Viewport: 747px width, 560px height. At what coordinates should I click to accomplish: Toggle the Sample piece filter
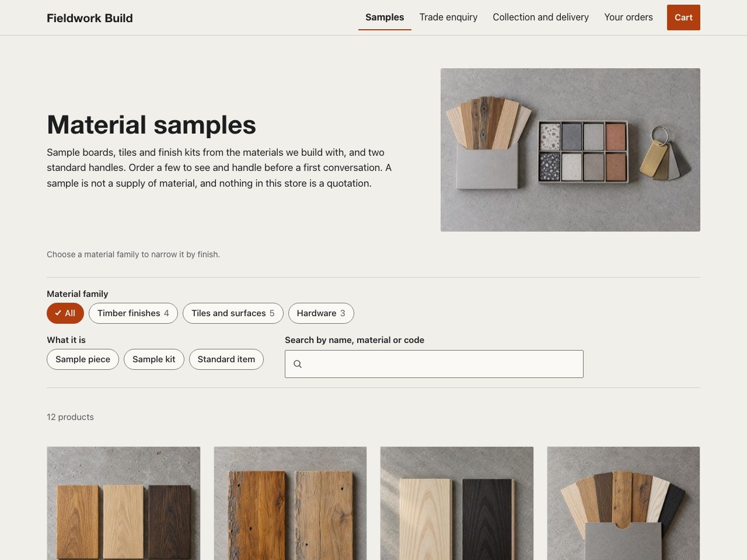[83, 359]
